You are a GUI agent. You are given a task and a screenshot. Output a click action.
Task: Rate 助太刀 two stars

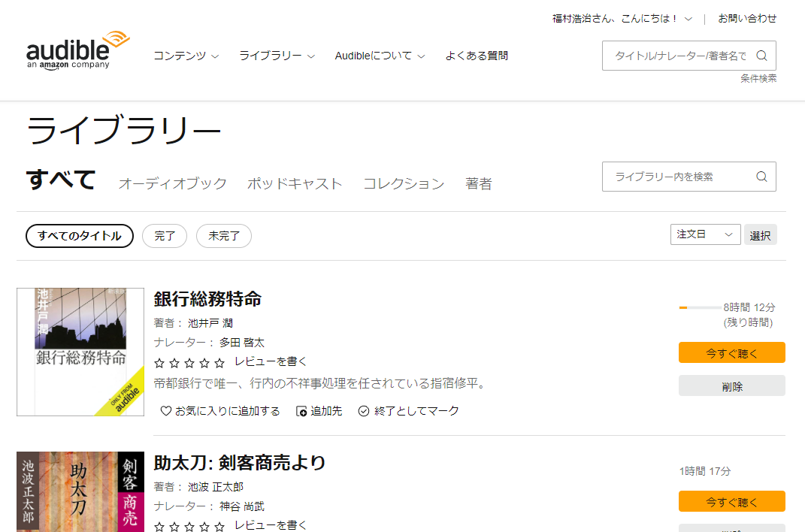(x=174, y=527)
